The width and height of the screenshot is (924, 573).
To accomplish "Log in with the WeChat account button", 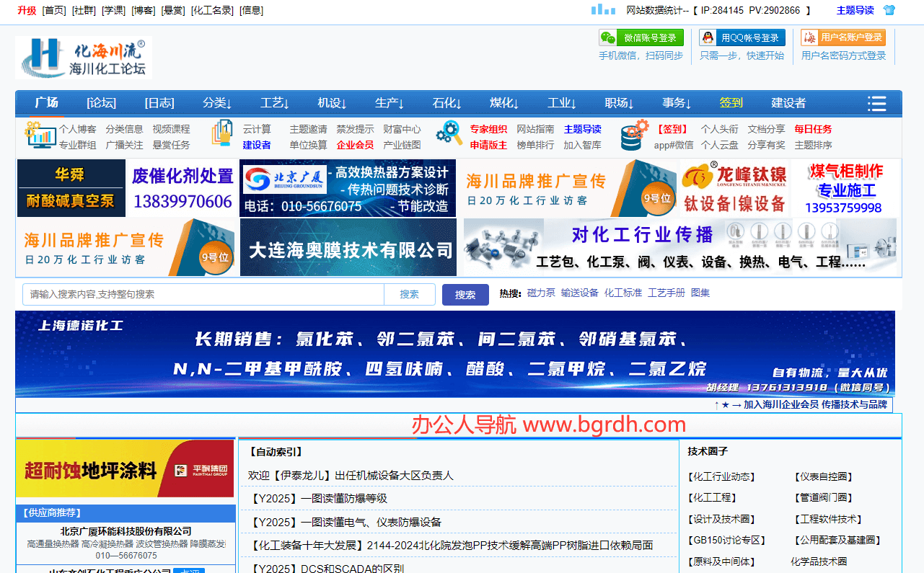I will (x=641, y=37).
